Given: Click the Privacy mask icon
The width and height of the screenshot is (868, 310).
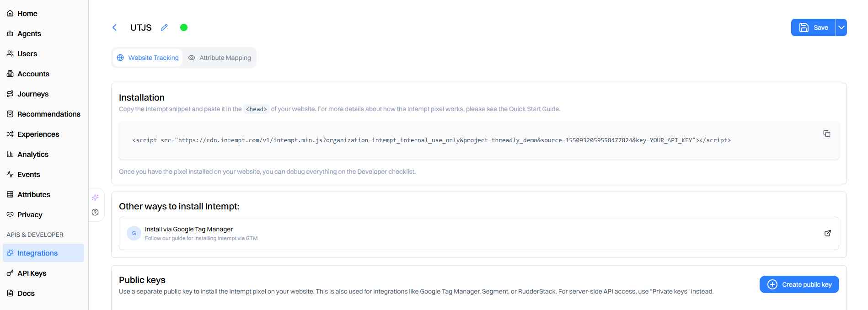Looking at the screenshot, I should coord(10,214).
